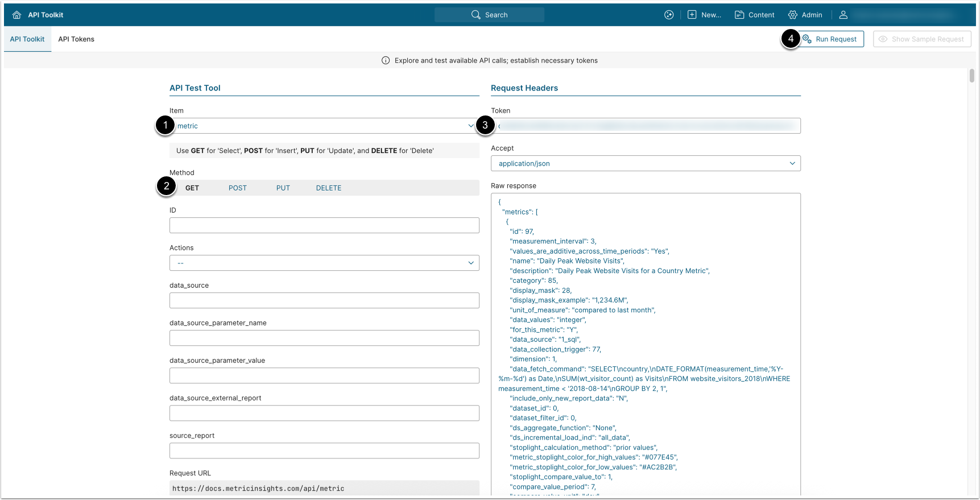Click the ID input field

[324, 225]
